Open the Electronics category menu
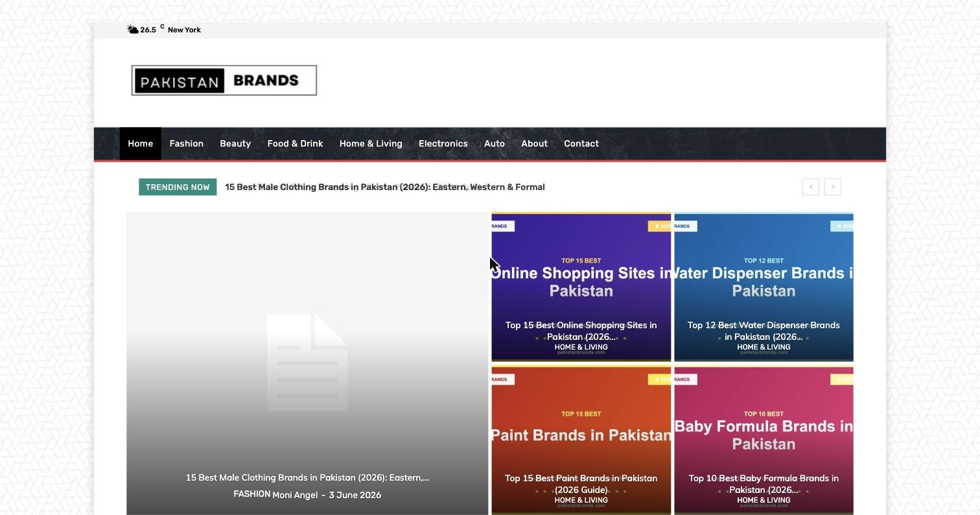 [x=443, y=143]
